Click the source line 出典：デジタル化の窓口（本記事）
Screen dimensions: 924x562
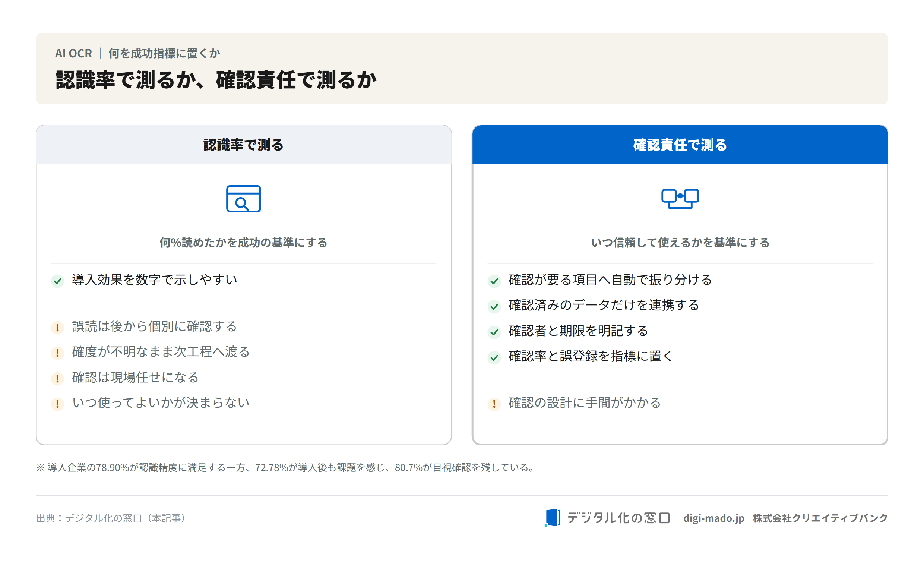point(111,518)
